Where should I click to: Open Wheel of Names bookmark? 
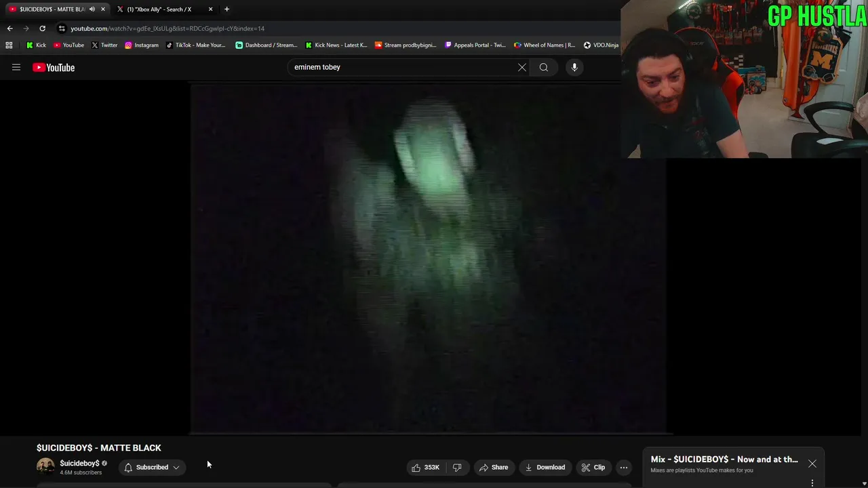click(544, 45)
